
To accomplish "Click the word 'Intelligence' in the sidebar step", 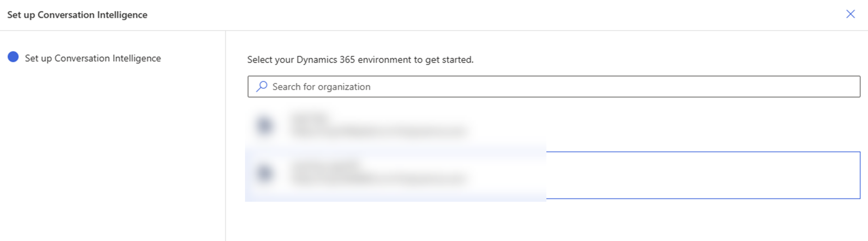I will pyautogui.click(x=137, y=58).
